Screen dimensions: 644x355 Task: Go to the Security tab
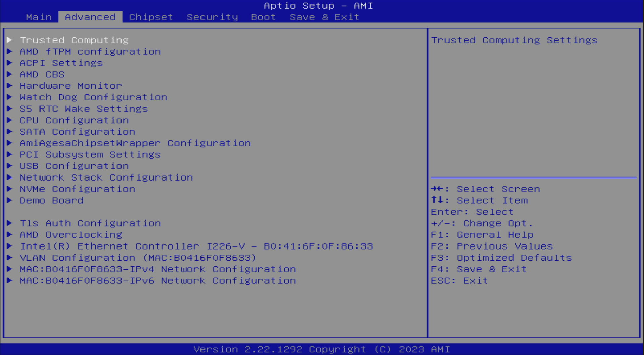point(212,17)
